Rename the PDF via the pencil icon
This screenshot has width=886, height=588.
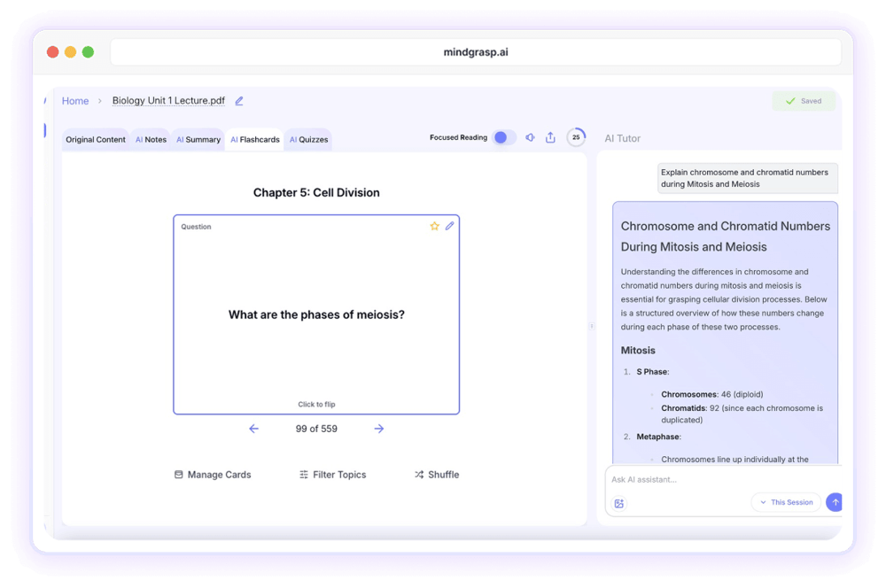[237, 100]
